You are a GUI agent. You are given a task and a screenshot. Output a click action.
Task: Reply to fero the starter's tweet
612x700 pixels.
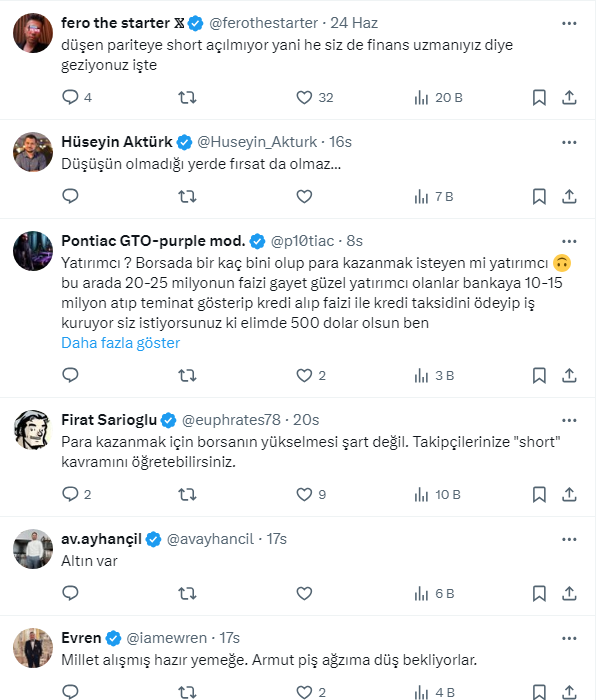coord(70,97)
